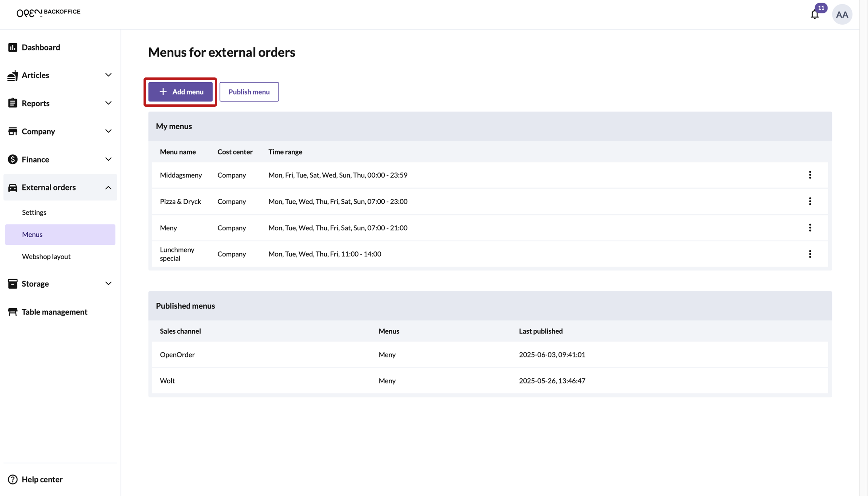
Task: Open Settings under External orders
Action: click(x=34, y=213)
